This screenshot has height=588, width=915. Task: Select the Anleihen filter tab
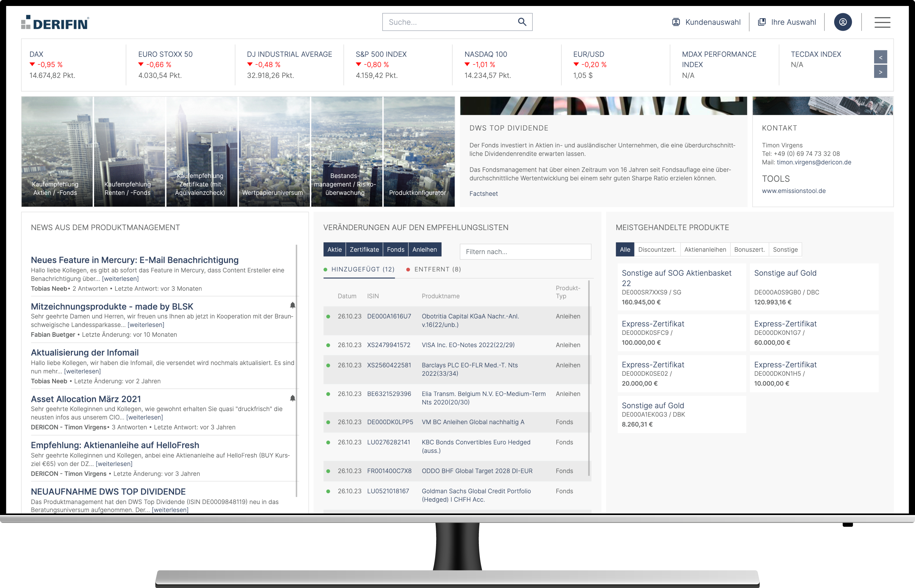[424, 249]
